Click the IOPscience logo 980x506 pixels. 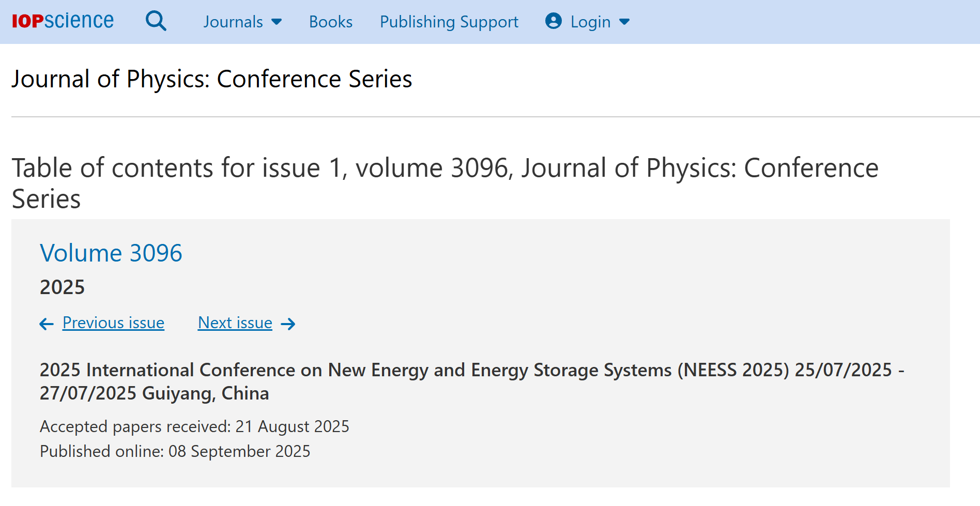(x=63, y=21)
